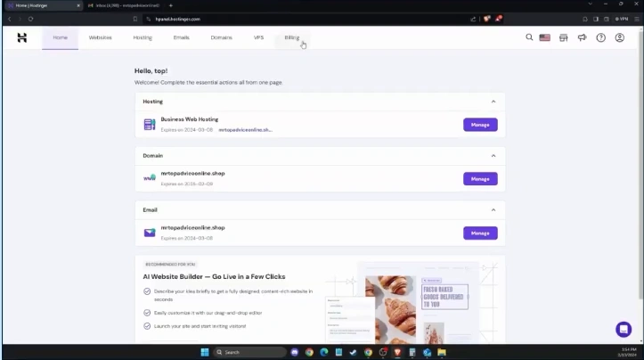
Task: Click the Hostinger logo icon
Action: [21, 37]
